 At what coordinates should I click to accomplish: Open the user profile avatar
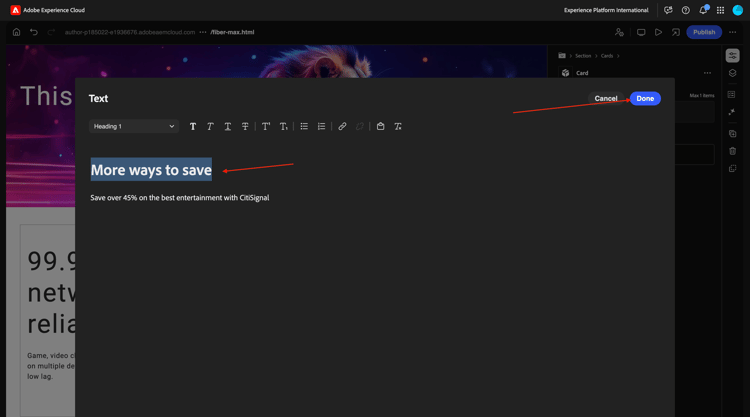738,10
